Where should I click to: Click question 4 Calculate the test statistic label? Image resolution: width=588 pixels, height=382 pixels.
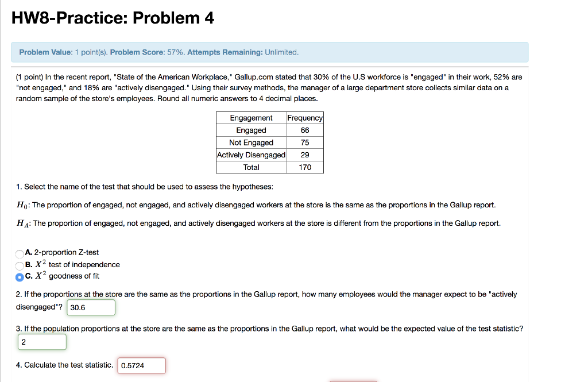pos(63,364)
